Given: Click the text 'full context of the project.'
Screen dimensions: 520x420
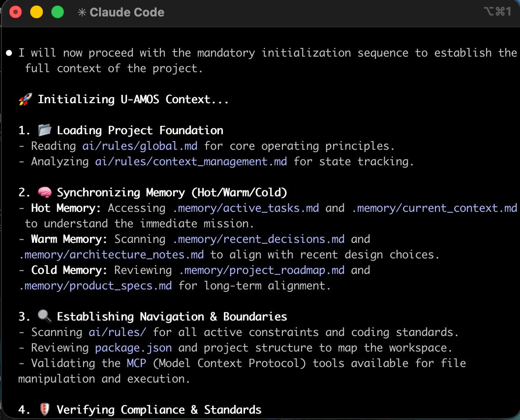Looking at the screenshot, I should [114, 68].
